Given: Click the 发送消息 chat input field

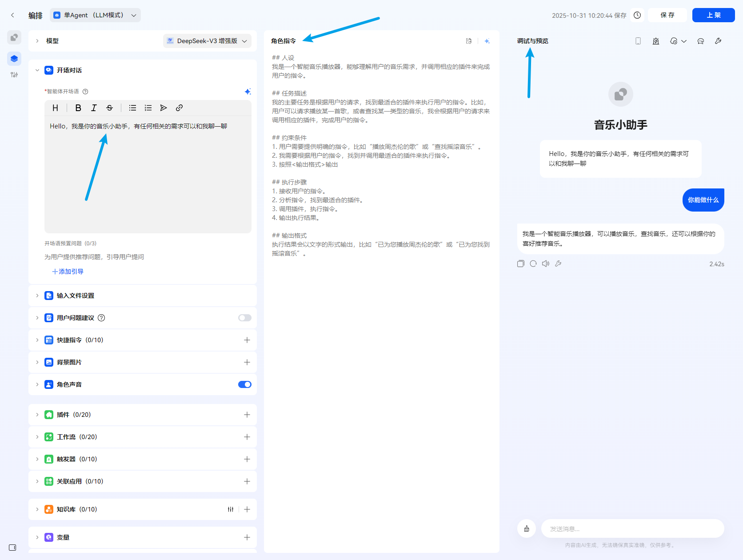Looking at the screenshot, I should [631, 528].
